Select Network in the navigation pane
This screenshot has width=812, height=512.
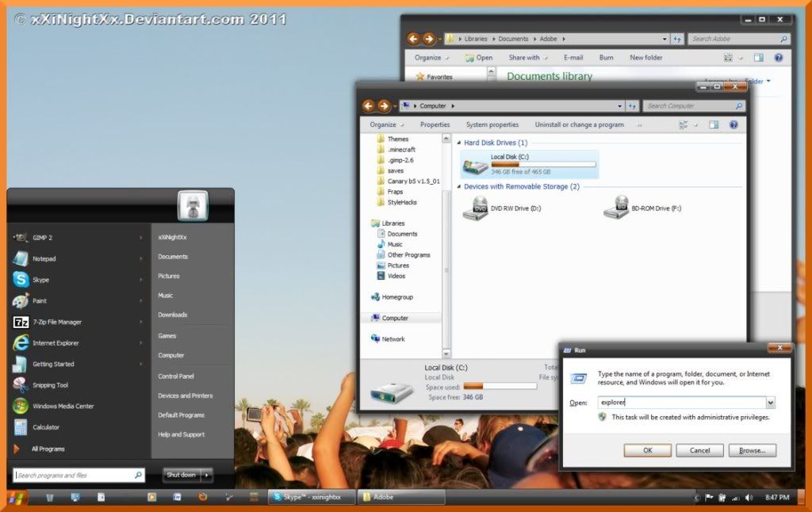(x=388, y=339)
